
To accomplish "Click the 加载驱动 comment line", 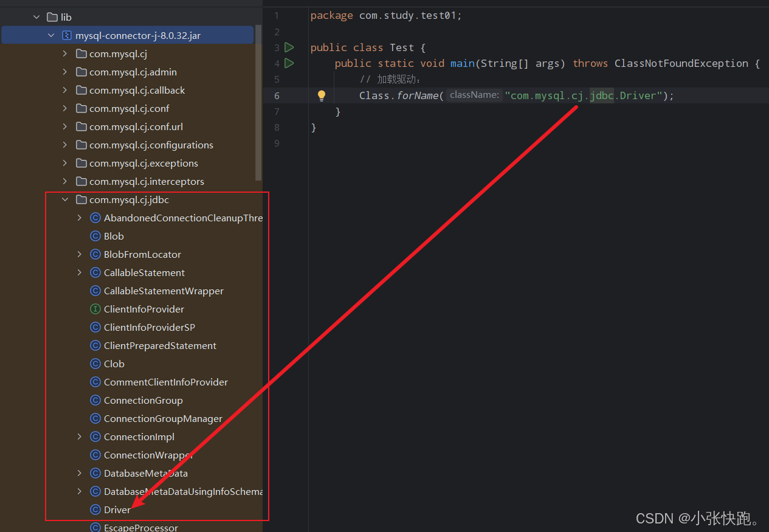I will (x=390, y=80).
